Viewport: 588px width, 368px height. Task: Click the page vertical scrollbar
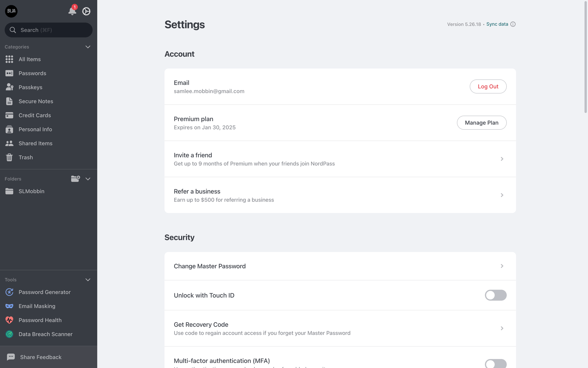click(x=586, y=57)
